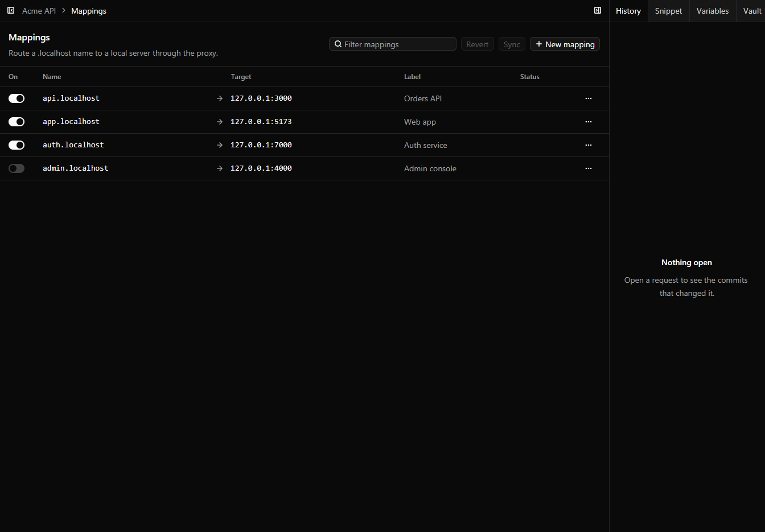
Task: Click the Sync button
Action: coord(512,44)
